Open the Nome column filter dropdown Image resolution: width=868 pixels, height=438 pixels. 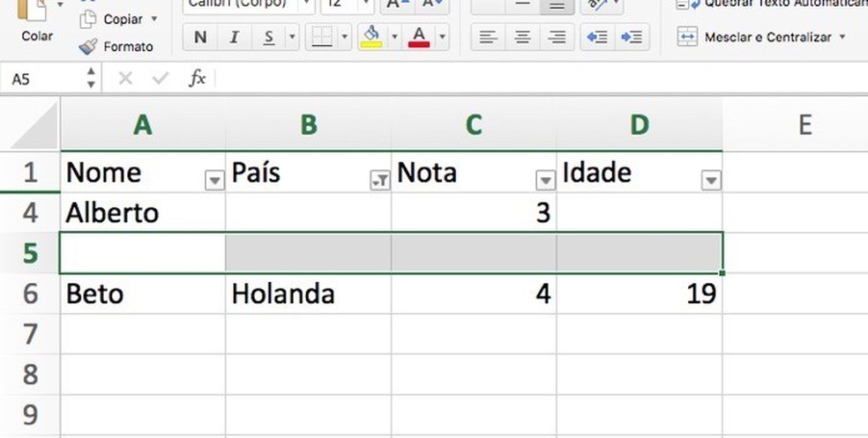click(x=214, y=181)
